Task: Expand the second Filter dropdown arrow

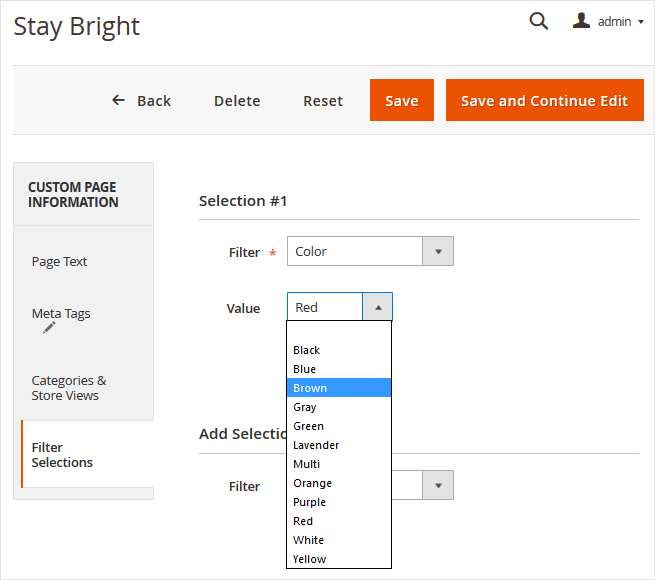Action: (437, 486)
